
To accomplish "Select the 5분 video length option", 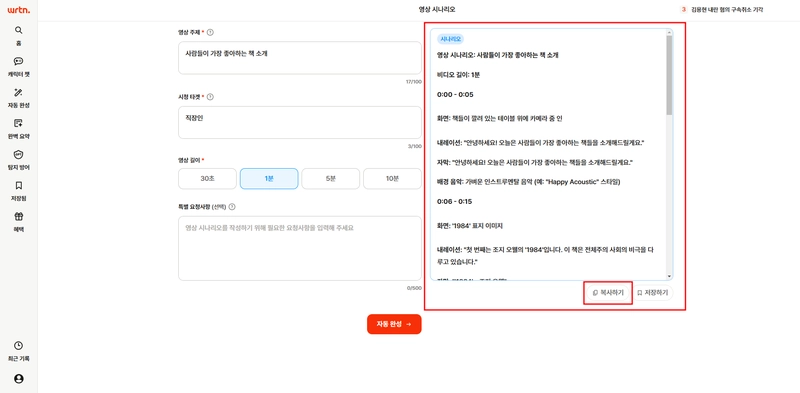I will 331,179.
